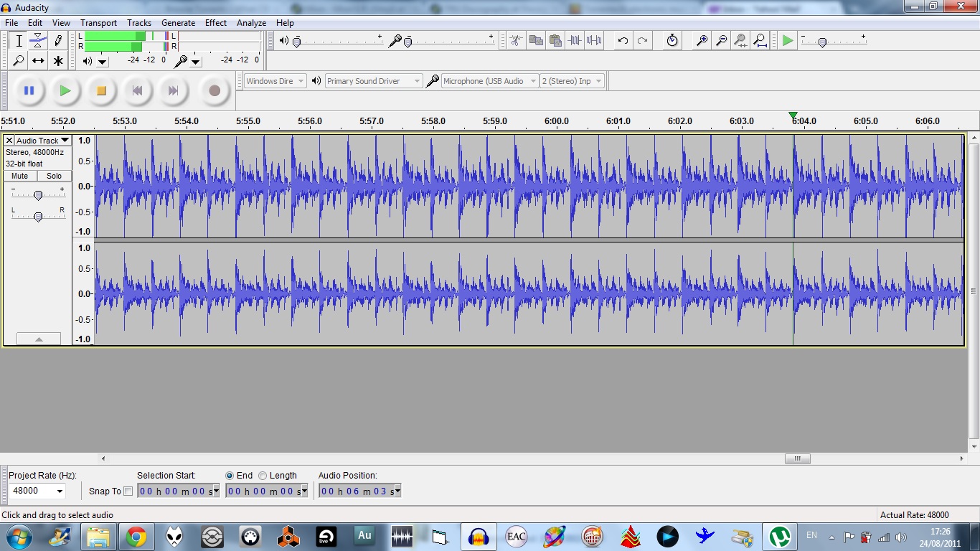Open the Windows Dire audio host dropdown

(275, 81)
